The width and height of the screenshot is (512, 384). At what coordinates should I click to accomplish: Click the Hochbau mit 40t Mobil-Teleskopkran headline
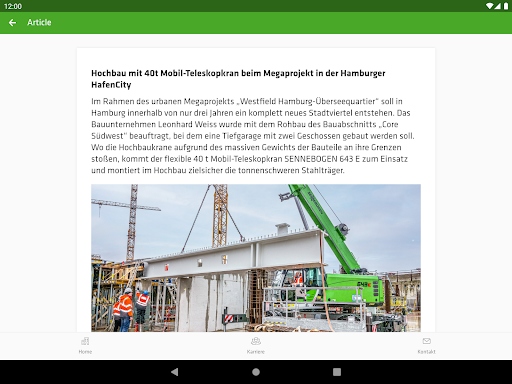[x=238, y=79]
